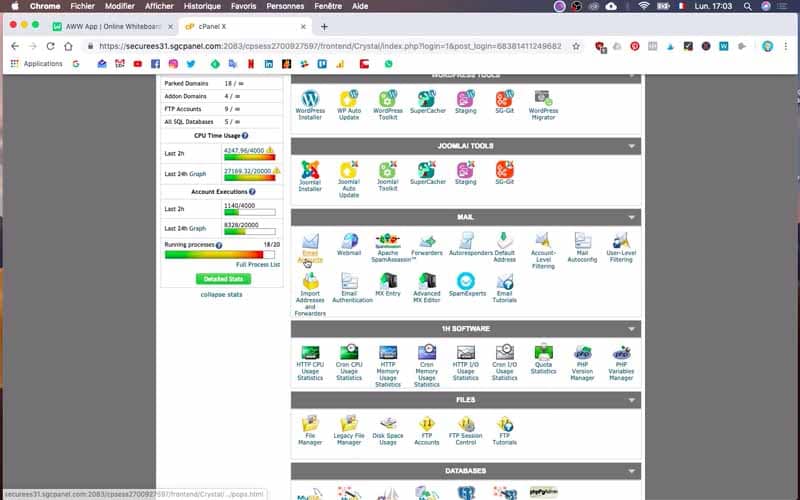The height and width of the screenshot is (500, 800).
Task: Open Mail Autoconfig
Action: [582, 248]
